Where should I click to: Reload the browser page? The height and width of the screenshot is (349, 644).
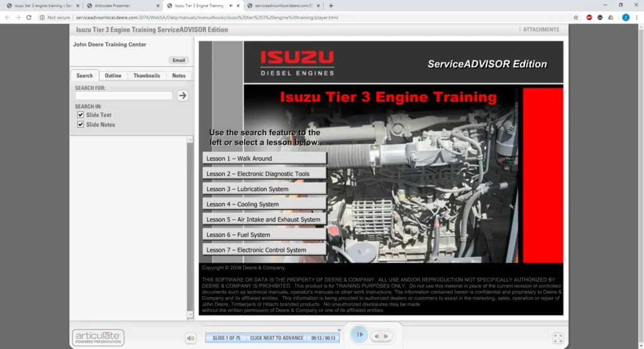point(30,18)
